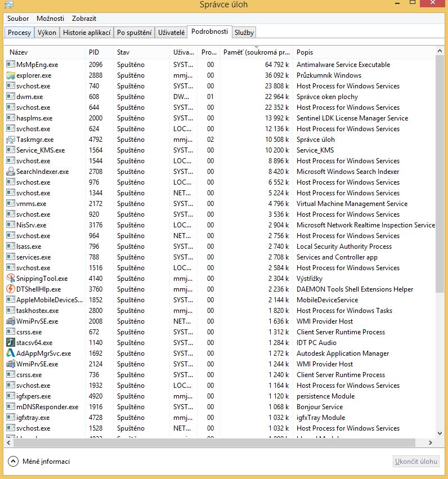Collapse view with Méně informací arrow
This screenshot has height=479, width=448.
[x=13, y=462]
